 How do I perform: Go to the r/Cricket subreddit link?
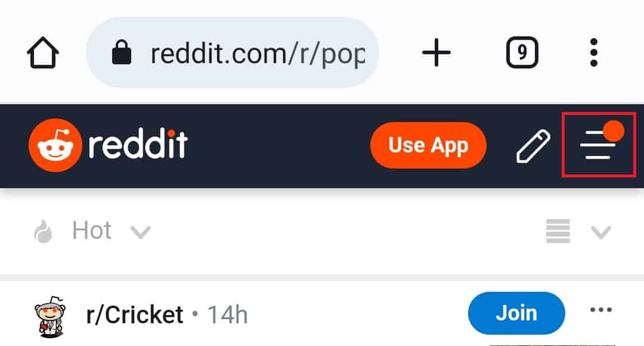click(x=135, y=315)
